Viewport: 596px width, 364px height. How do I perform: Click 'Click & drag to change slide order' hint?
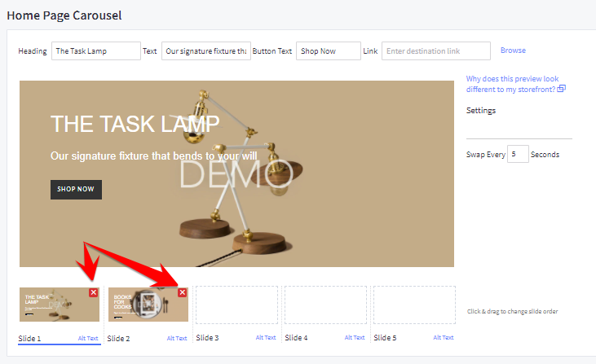pos(512,311)
